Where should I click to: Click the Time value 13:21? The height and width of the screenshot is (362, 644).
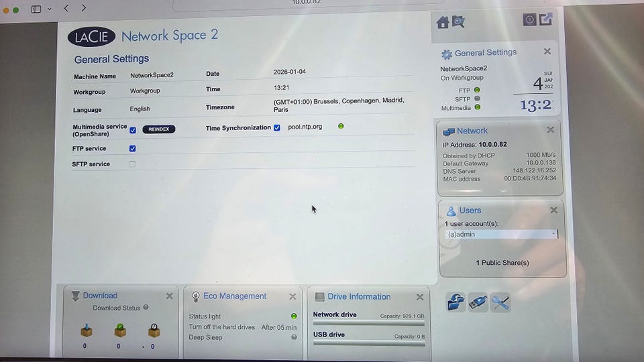[x=281, y=87]
